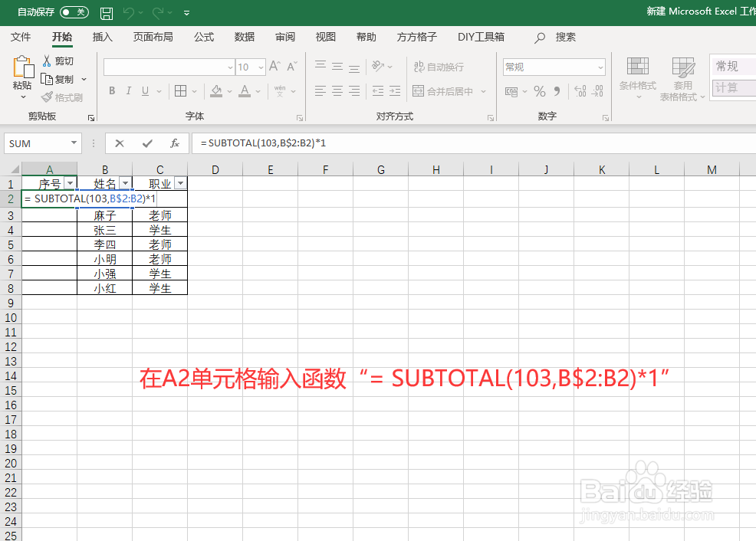Expand the Clipboard (剪贴板) dialog launcher
Screen dimensions: 756x541
(x=90, y=117)
